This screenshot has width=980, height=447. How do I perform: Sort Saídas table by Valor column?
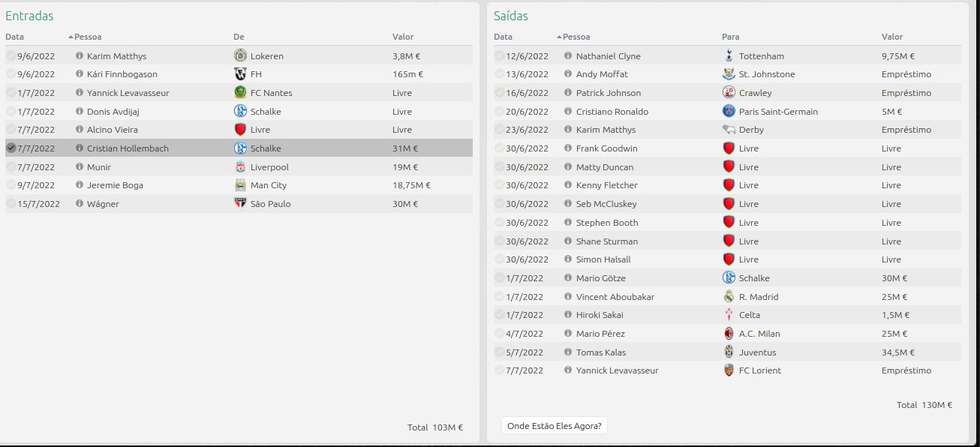pyautogui.click(x=892, y=37)
